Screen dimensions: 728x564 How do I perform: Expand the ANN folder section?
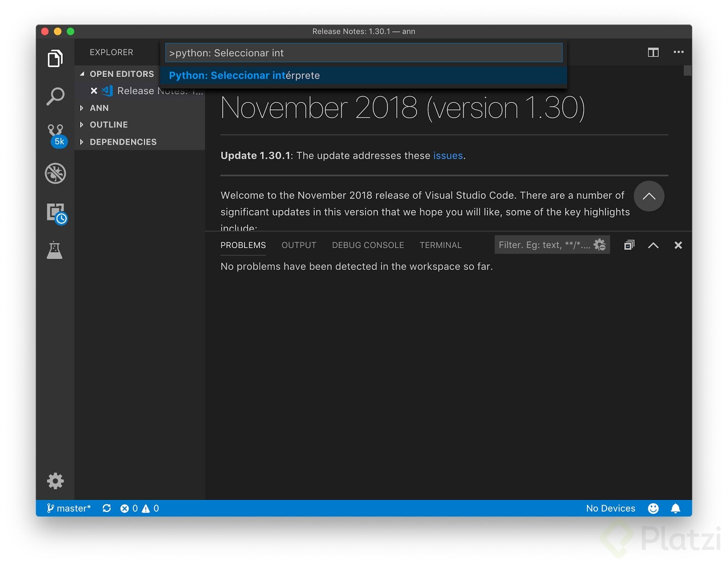click(140, 108)
